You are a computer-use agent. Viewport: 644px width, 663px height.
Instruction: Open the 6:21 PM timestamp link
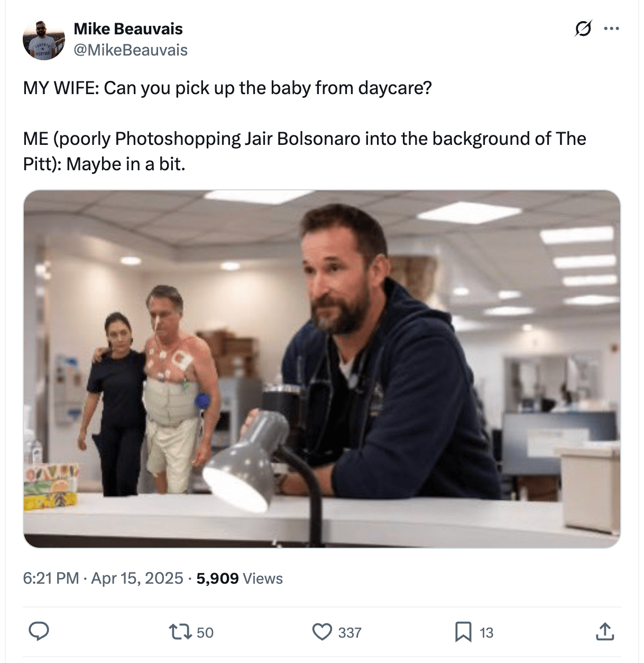[x=51, y=578]
